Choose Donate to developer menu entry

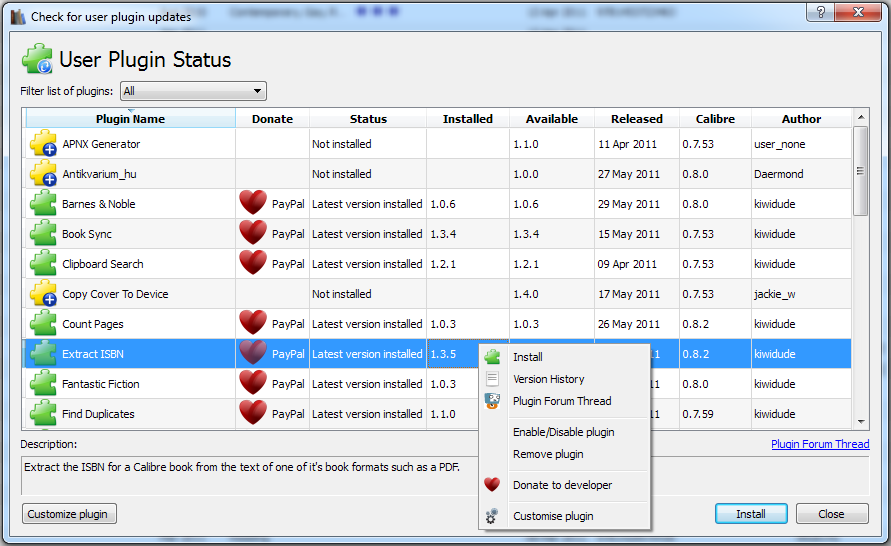563,485
